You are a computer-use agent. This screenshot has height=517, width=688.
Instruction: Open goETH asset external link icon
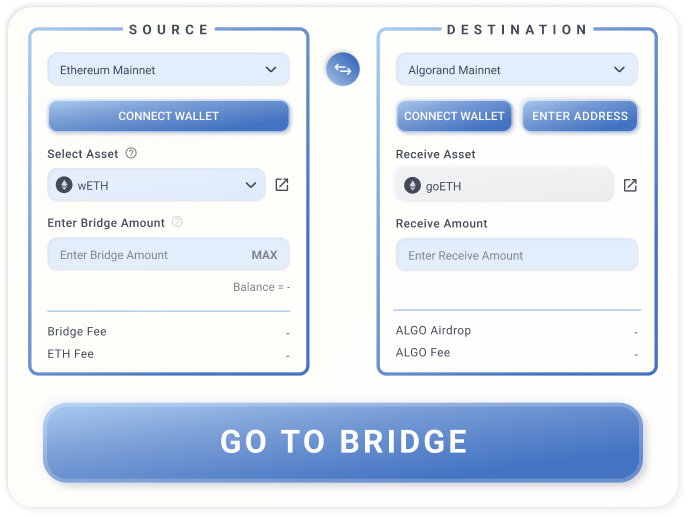(x=630, y=185)
